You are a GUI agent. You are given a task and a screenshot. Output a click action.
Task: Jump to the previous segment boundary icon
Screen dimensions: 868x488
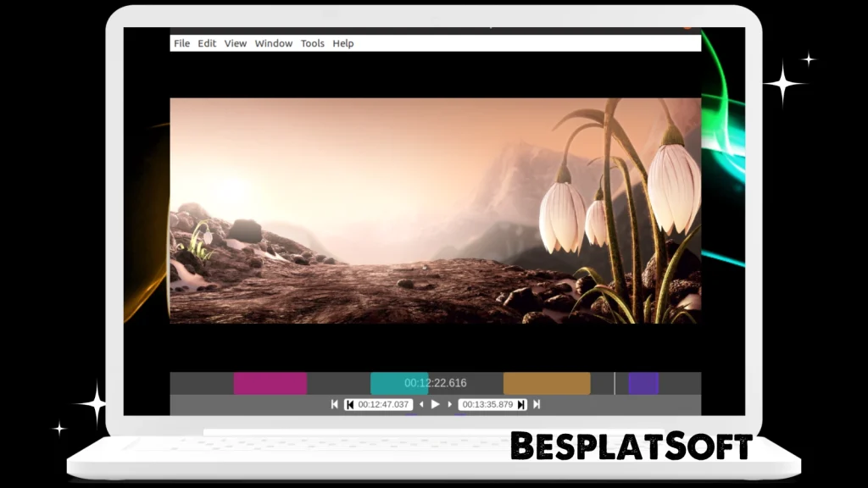tap(335, 405)
